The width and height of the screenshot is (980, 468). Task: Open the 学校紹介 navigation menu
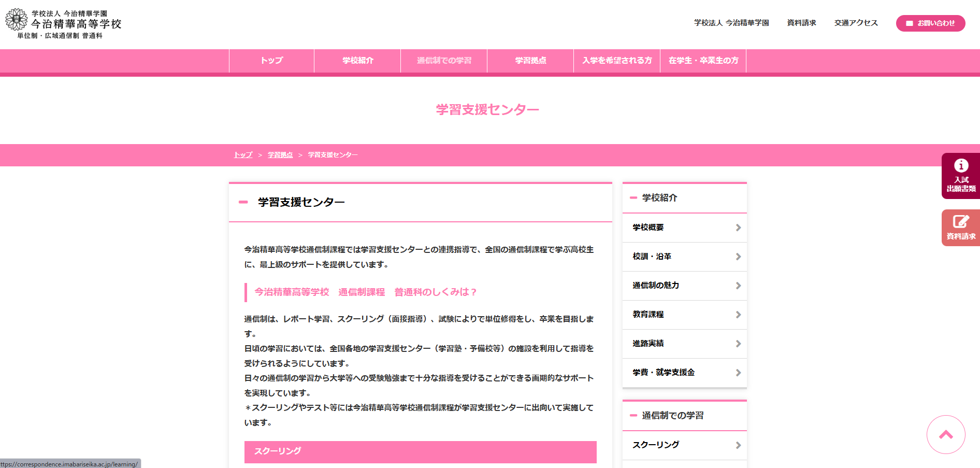click(357, 61)
